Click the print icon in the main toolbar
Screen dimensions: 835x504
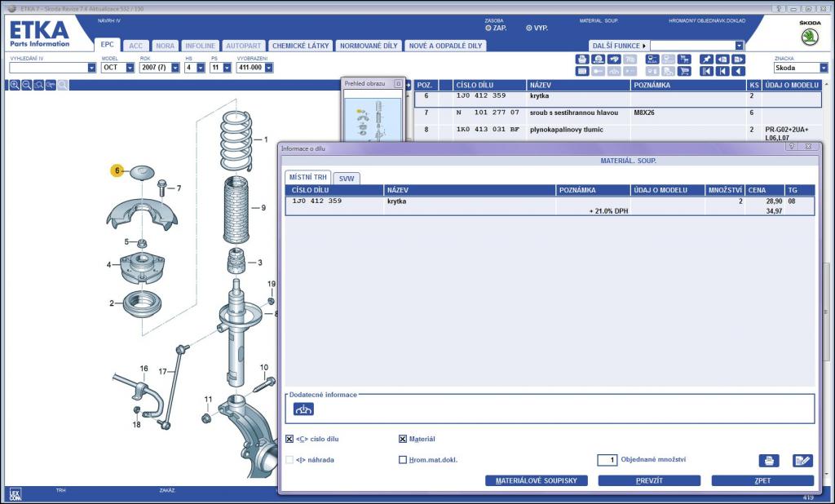coord(582,60)
